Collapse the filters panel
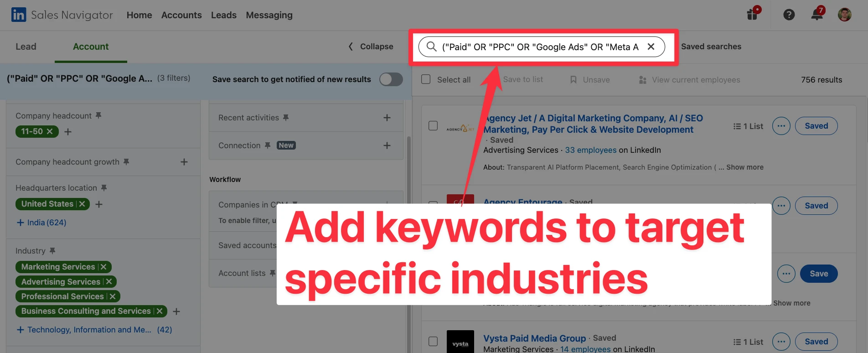The height and width of the screenshot is (353, 868). pyautogui.click(x=371, y=47)
